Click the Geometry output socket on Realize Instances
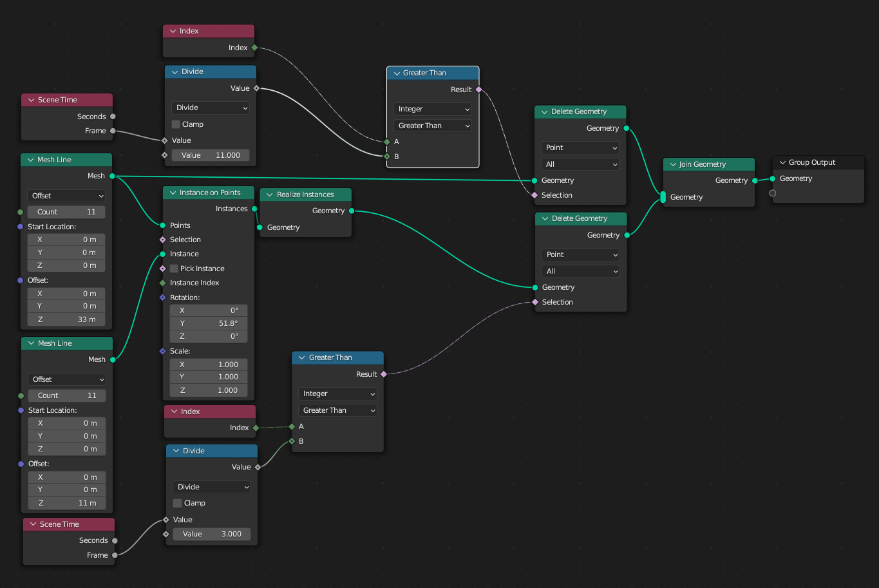The height and width of the screenshot is (588, 879). pos(352,211)
